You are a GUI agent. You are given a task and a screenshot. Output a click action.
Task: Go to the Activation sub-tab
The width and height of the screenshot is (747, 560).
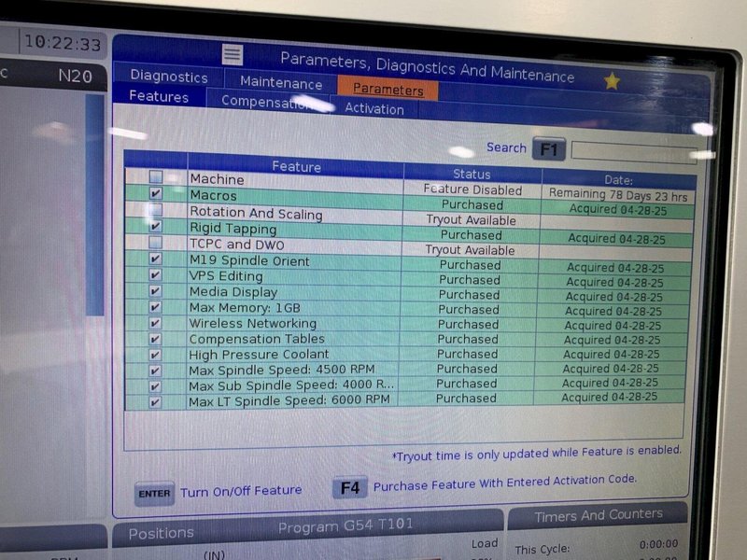click(374, 109)
